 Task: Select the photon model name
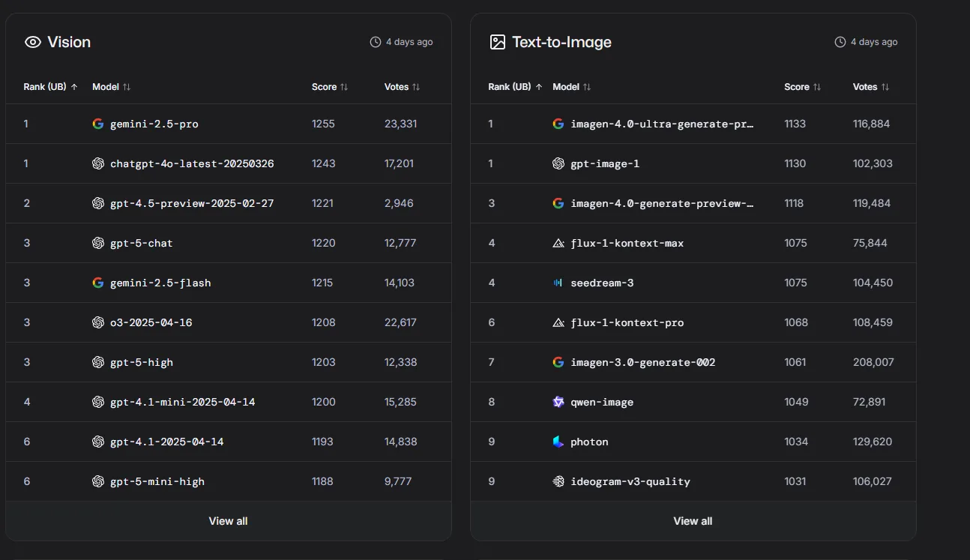pos(589,442)
